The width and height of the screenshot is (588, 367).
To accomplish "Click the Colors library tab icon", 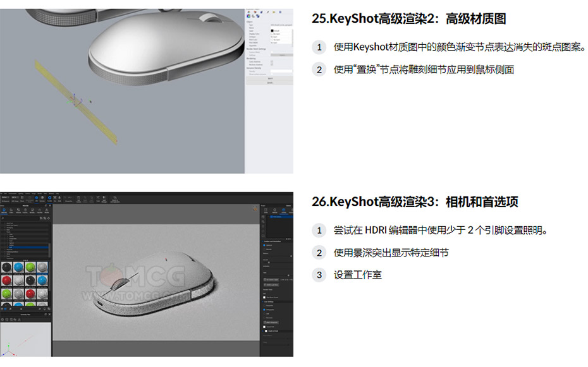I will point(11,211).
